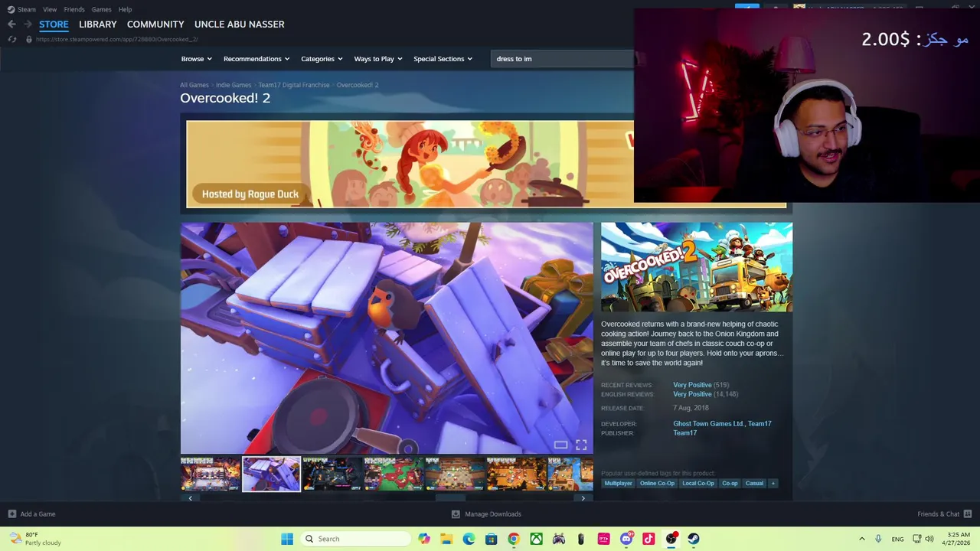The image size is (980, 551).
Task: Open the TikTok app in the taskbar
Action: [648, 539]
